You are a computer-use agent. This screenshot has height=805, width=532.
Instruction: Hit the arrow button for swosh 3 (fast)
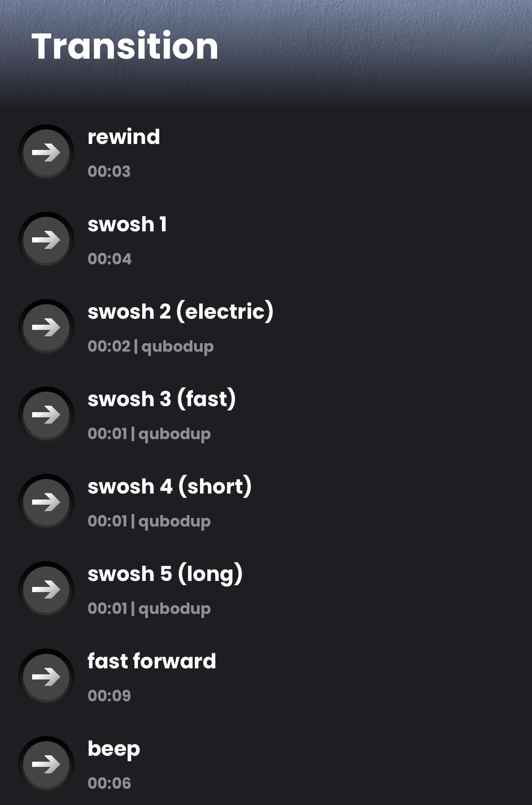(46, 415)
